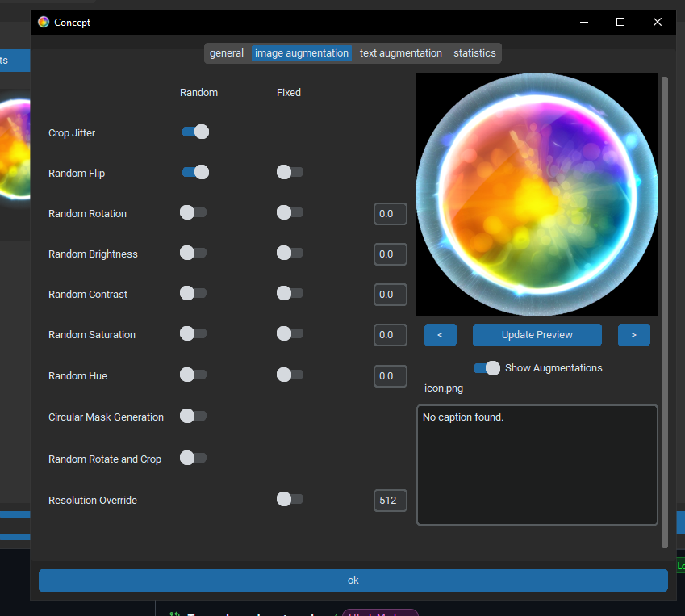The height and width of the screenshot is (616, 685).
Task: Minimize the Concept window
Action: click(x=584, y=22)
